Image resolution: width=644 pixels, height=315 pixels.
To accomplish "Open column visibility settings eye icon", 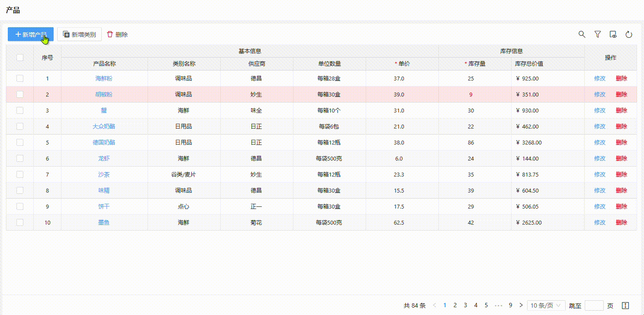I will click(x=613, y=35).
